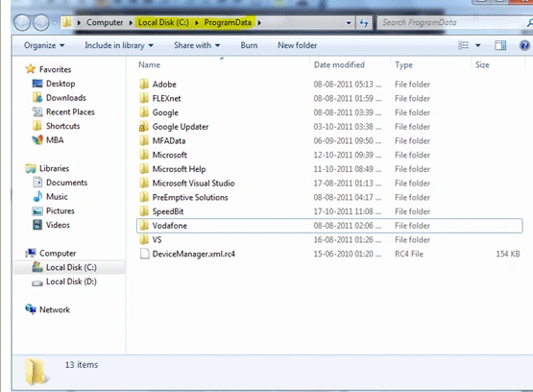Select the PreEmptive Solutions folder icon
The image size is (533, 392).
pos(144,197)
